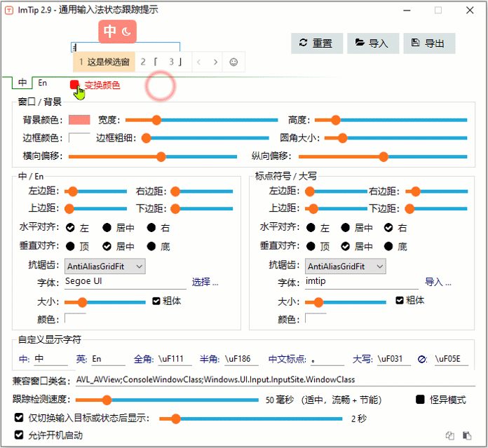The height and width of the screenshot is (448, 488).
Task: Click the red 变换颜色 color square
Action: pos(74,85)
